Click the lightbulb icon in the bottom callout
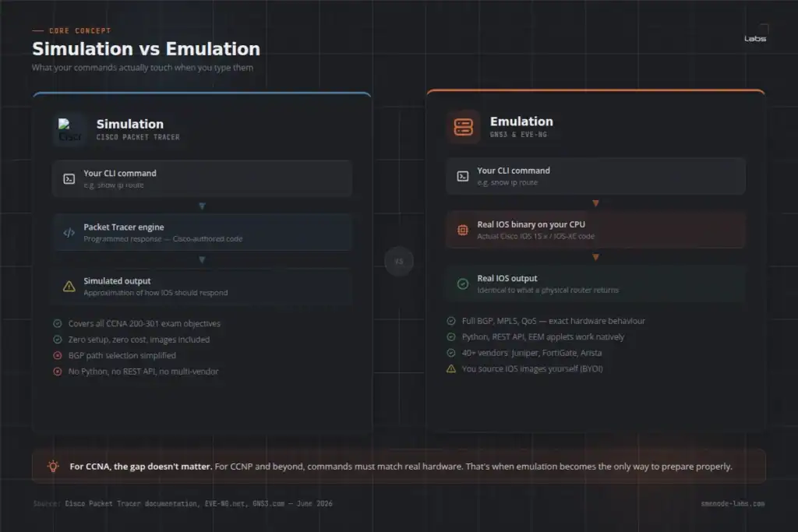798x532 pixels. 53,466
